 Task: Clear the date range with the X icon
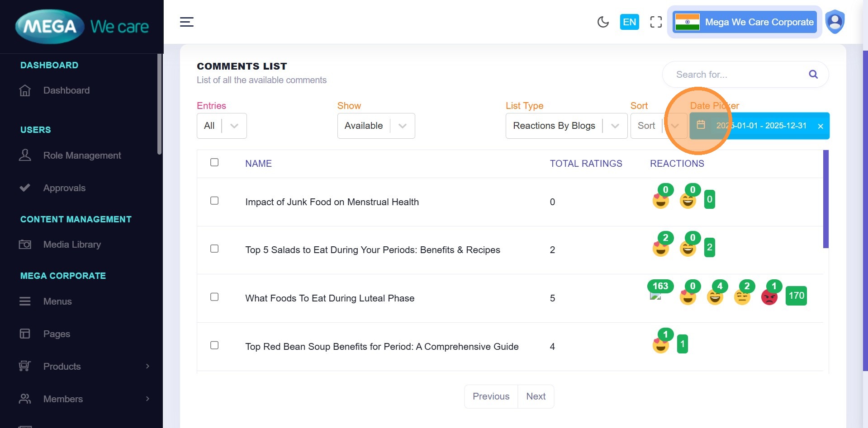point(820,126)
